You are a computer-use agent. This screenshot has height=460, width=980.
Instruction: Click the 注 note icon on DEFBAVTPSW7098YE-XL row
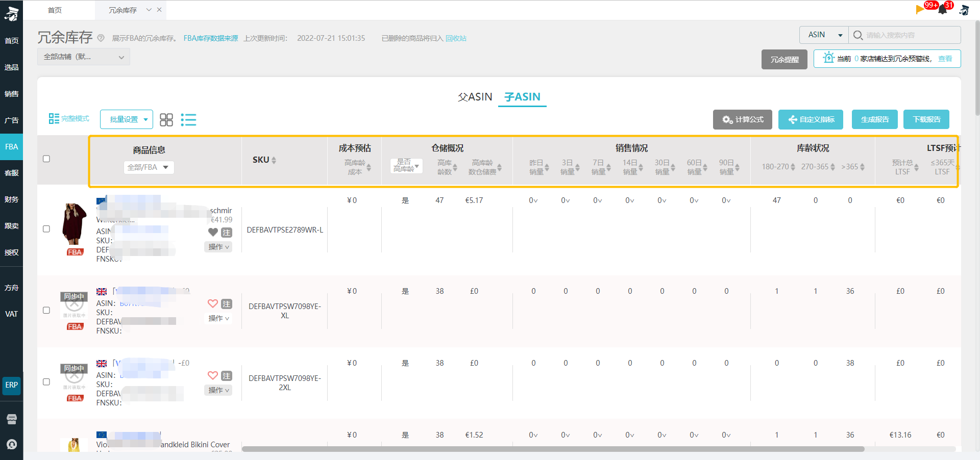(x=227, y=303)
